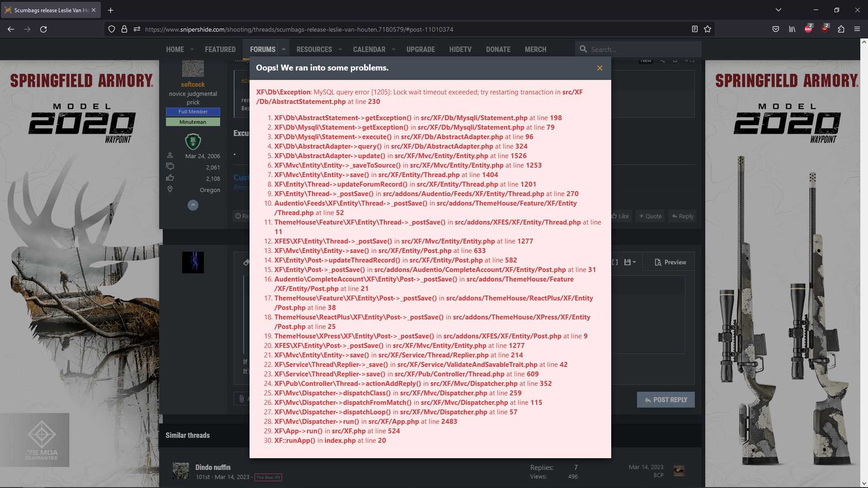Open the Library bookshelf icon

[792, 29]
